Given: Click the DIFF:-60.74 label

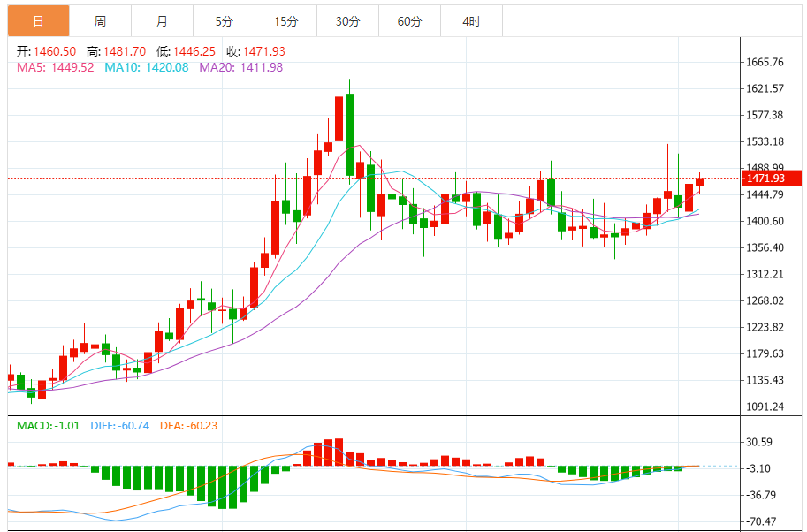Looking at the screenshot, I should [120, 426].
